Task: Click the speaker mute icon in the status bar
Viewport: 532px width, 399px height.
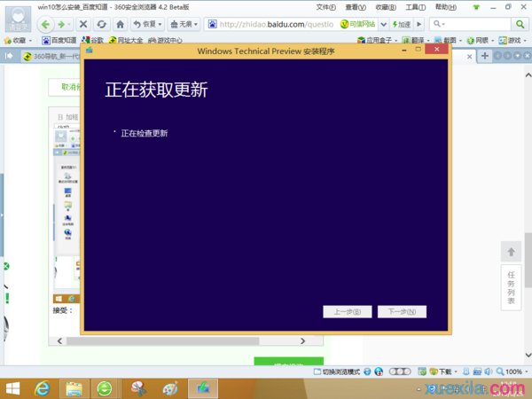Action: tap(489, 372)
